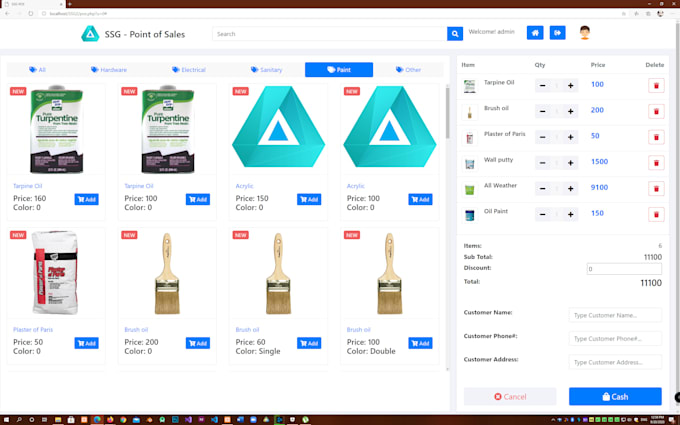Open the Tarpine Oil 160 product image
This screenshot has height=425, width=680.
coord(56,129)
